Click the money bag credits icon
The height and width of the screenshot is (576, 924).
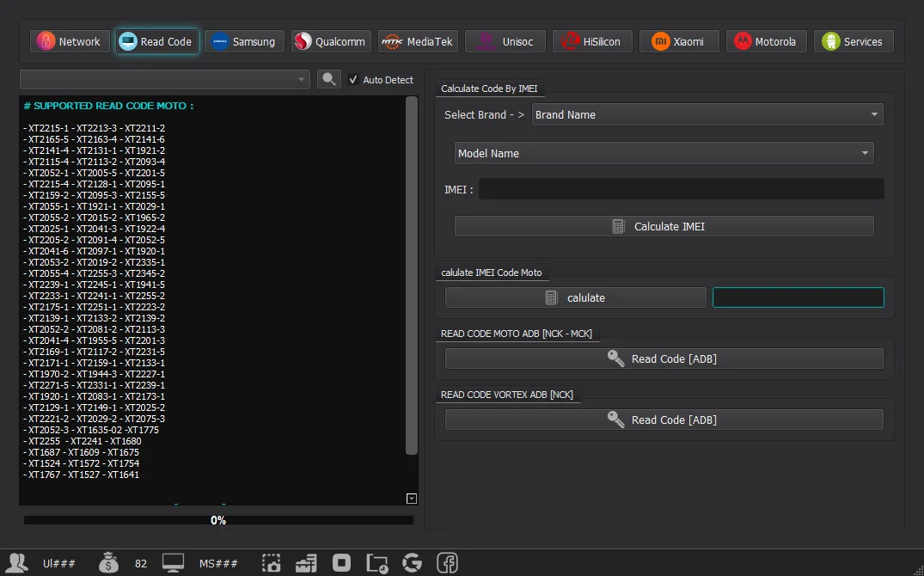108,563
